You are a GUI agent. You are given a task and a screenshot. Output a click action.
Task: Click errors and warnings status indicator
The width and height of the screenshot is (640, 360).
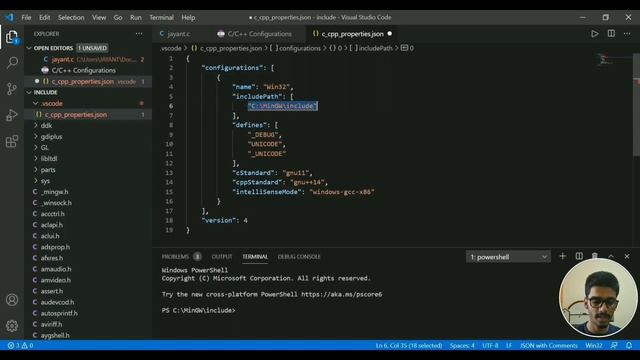20,345
